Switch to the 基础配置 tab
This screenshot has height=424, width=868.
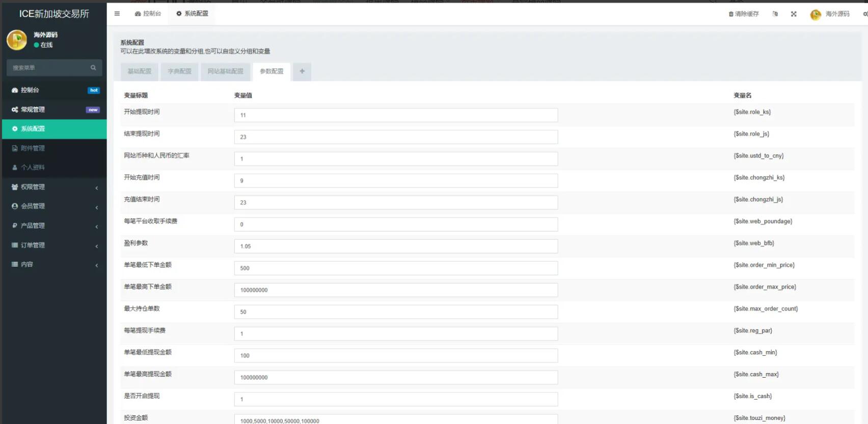(x=139, y=71)
